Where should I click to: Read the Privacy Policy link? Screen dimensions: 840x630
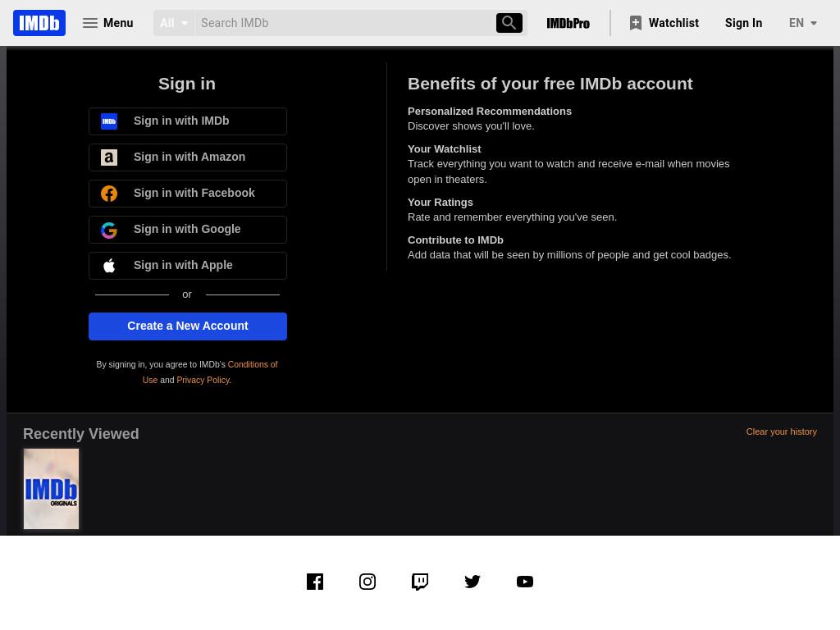point(203,380)
